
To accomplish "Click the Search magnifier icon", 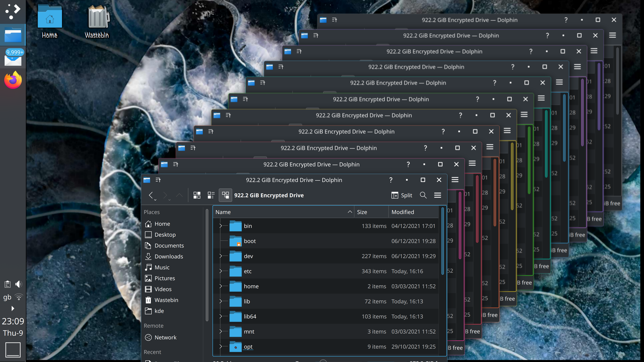I will click(423, 195).
